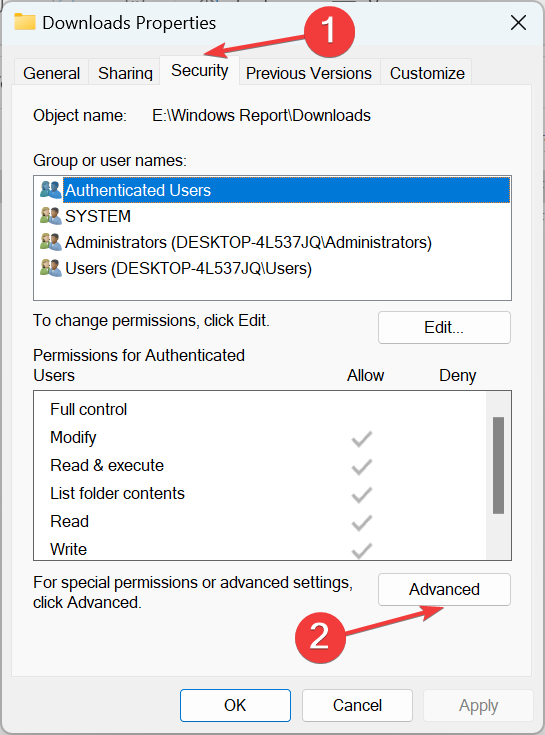Click the SYSTEM group icon
This screenshot has height=735, width=545.
51,216
